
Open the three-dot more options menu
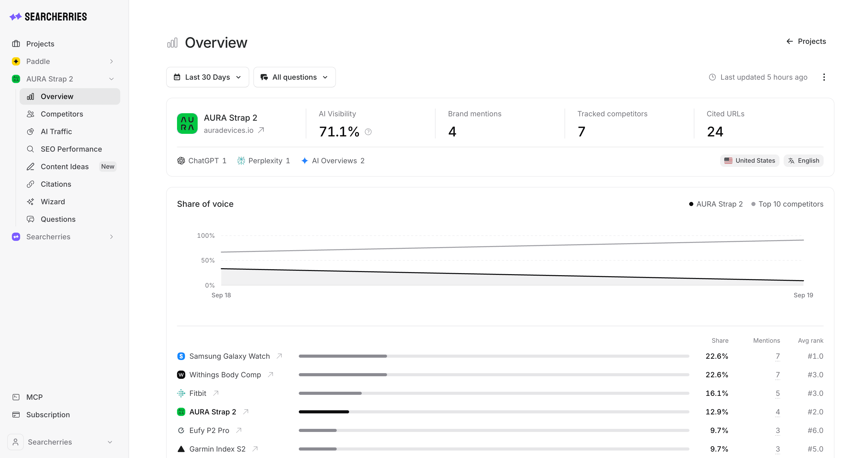pos(824,77)
